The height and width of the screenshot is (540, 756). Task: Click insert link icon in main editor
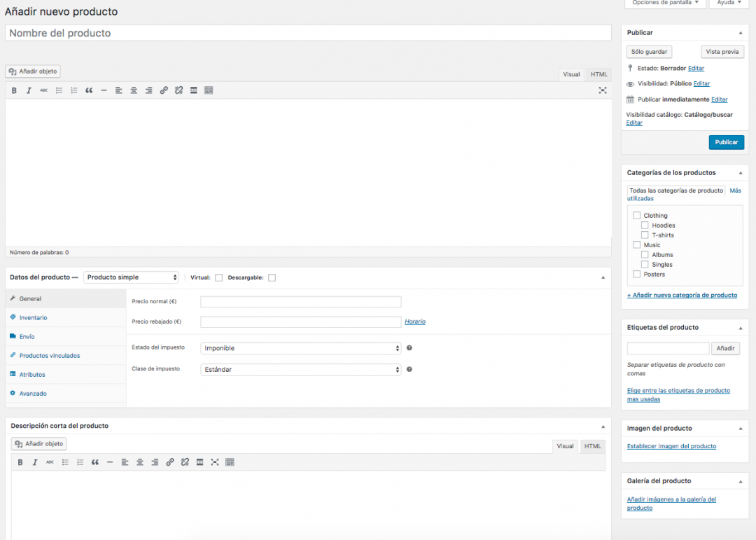point(164,90)
